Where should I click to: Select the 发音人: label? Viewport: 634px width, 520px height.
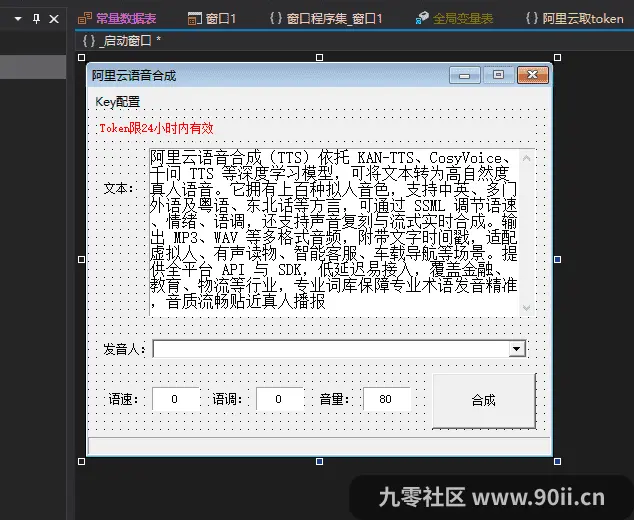click(x=124, y=349)
